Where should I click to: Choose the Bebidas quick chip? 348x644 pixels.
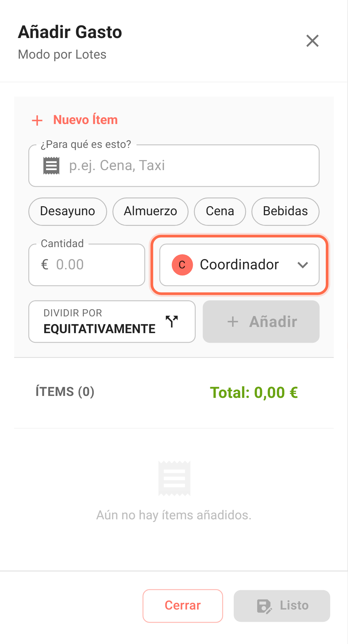tap(285, 211)
